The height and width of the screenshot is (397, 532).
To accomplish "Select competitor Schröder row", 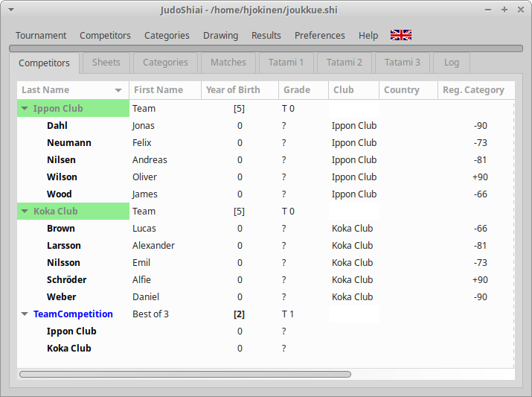I will pos(66,280).
